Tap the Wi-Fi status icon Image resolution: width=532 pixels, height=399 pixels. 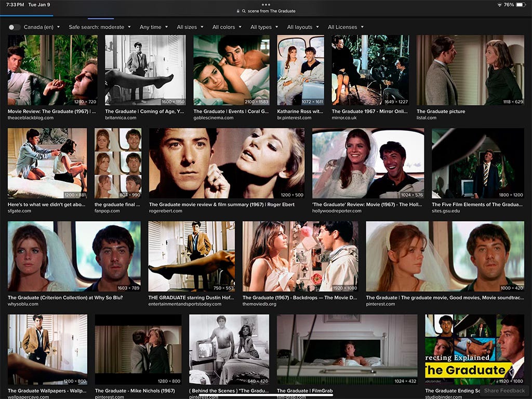point(499,5)
